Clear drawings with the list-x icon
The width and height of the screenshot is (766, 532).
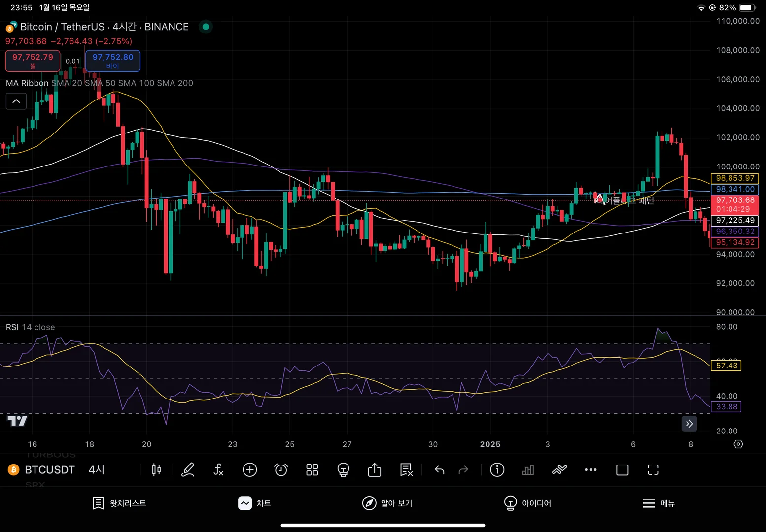click(x=406, y=470)
